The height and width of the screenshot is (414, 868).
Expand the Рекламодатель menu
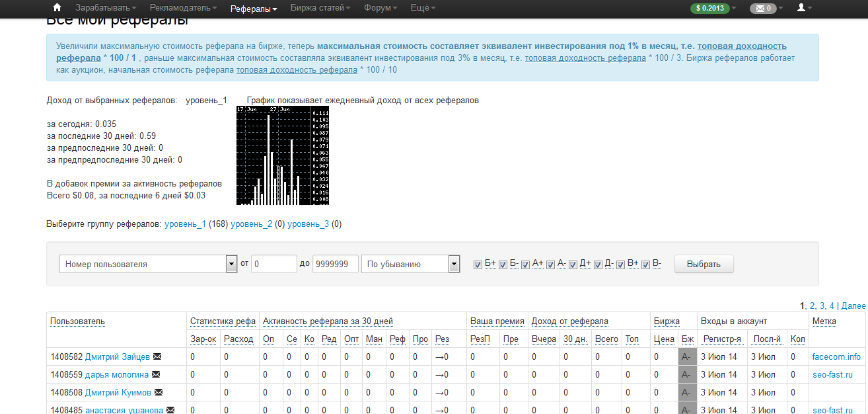coord(183,8)
